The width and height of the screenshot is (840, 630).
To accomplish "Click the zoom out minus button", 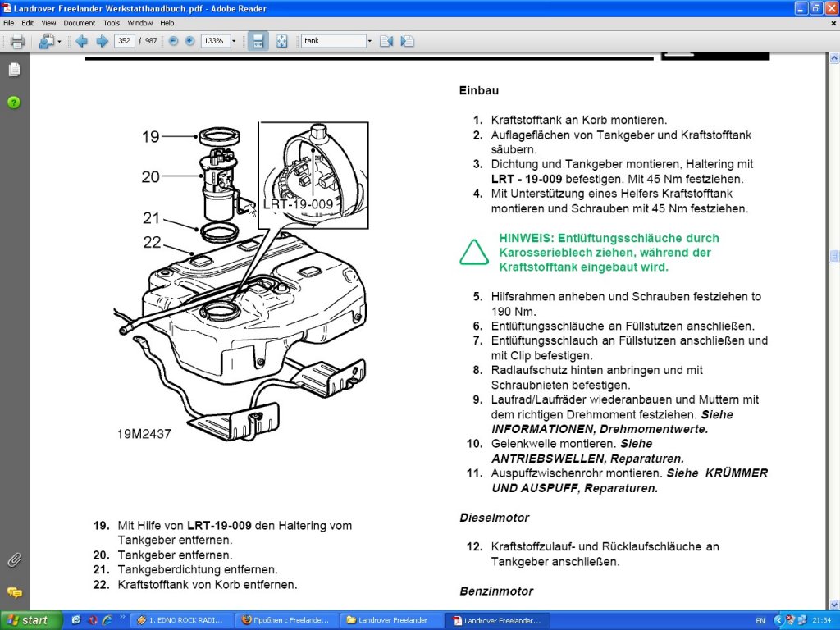I will (173, 41).
